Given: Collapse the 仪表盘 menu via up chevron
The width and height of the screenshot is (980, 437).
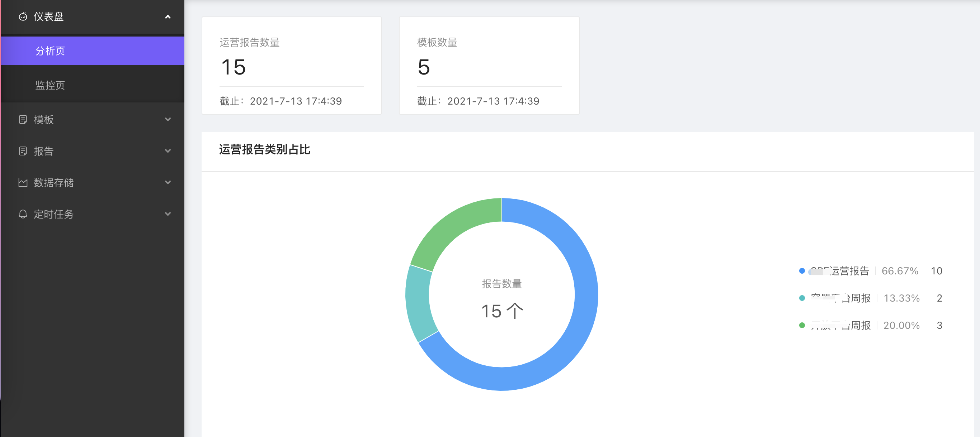Looking at the screenshot, I should click(168, 17).
